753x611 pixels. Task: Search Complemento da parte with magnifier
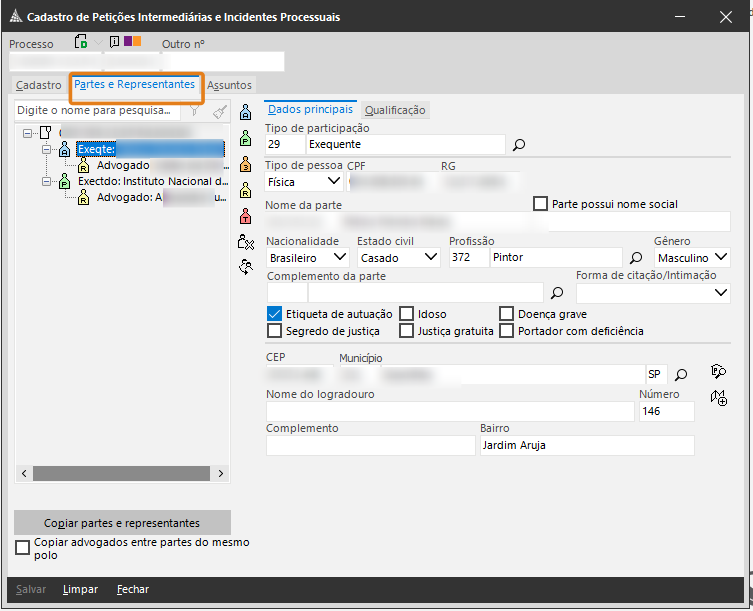click(557, 293)
